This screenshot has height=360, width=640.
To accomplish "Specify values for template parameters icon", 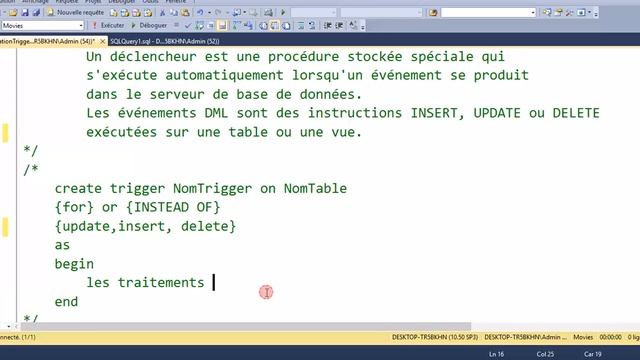I will click(353, 25).
